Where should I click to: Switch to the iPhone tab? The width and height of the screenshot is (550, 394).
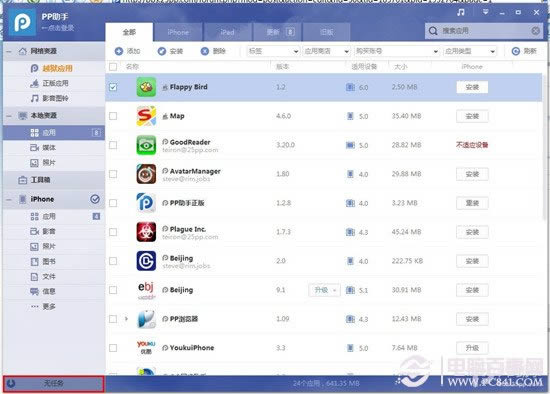click(178, 32)
